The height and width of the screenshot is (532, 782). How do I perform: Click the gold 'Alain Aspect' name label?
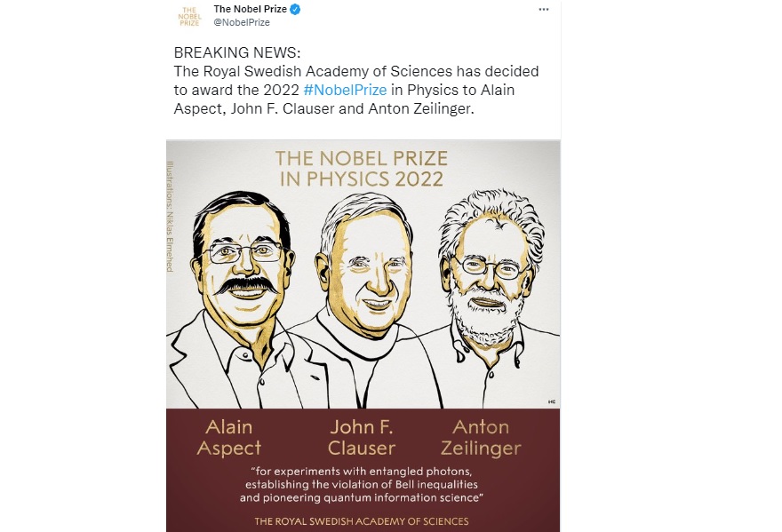tap(228, 437)
